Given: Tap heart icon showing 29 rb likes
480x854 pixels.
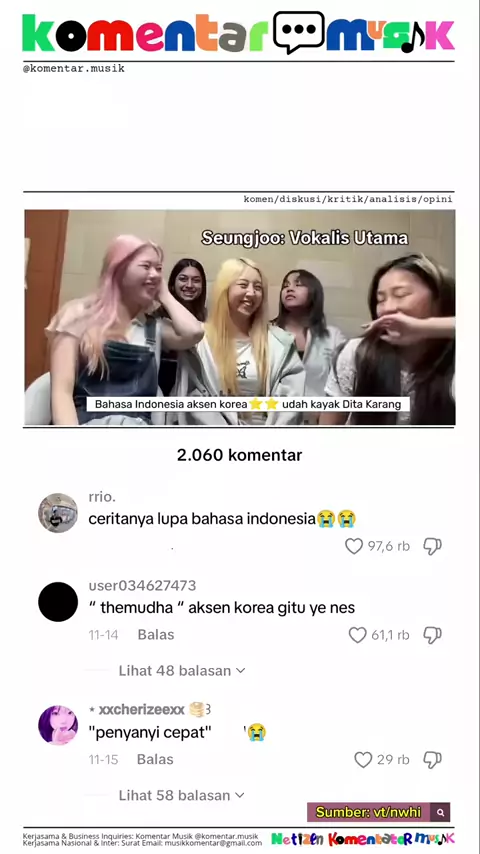Looking at the screenshot, I should point(363,759).
